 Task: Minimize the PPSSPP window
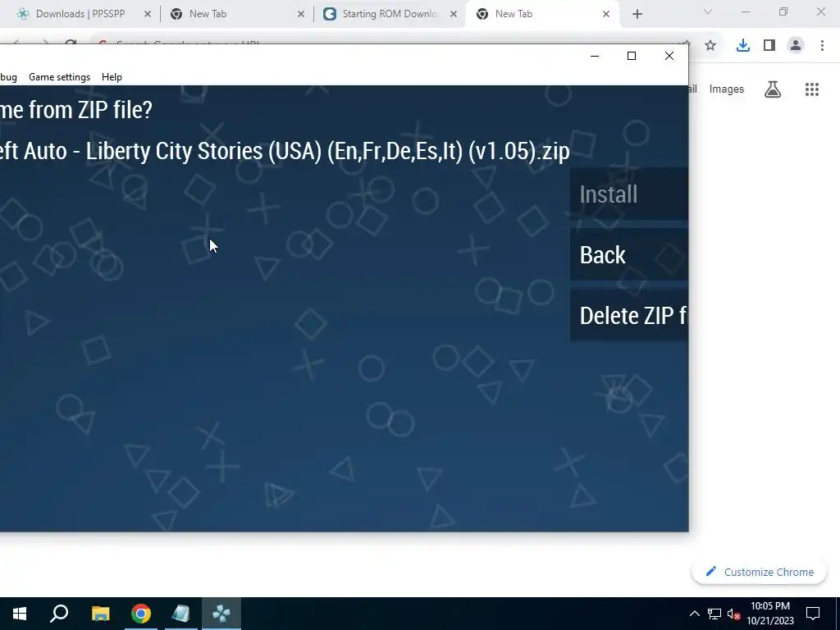(595, 57)
